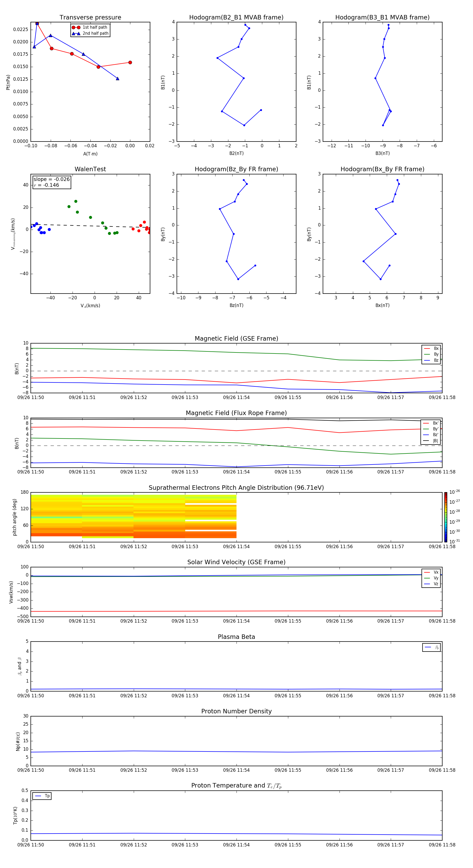This screenshot has width=473, height=868.
Task: Click the 'V_A(km/s)' x-axis label
Action: pyautogui.click(x=90, y=306)
